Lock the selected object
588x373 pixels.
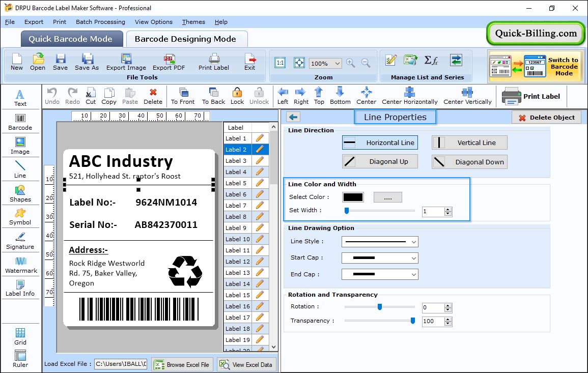237,96
